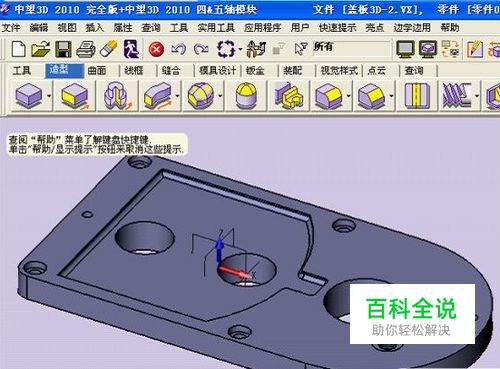500x369 pixels.
Task: Select the eraser icon in the toolbar
Action: 108,49
